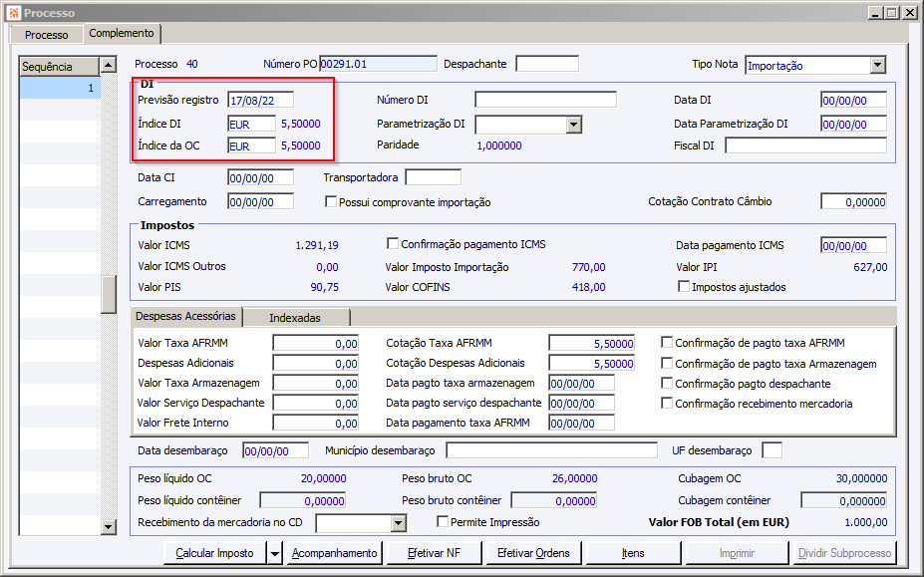Click the Número DI input field
This screenshot has width=924, height=577.
[545, 100]
